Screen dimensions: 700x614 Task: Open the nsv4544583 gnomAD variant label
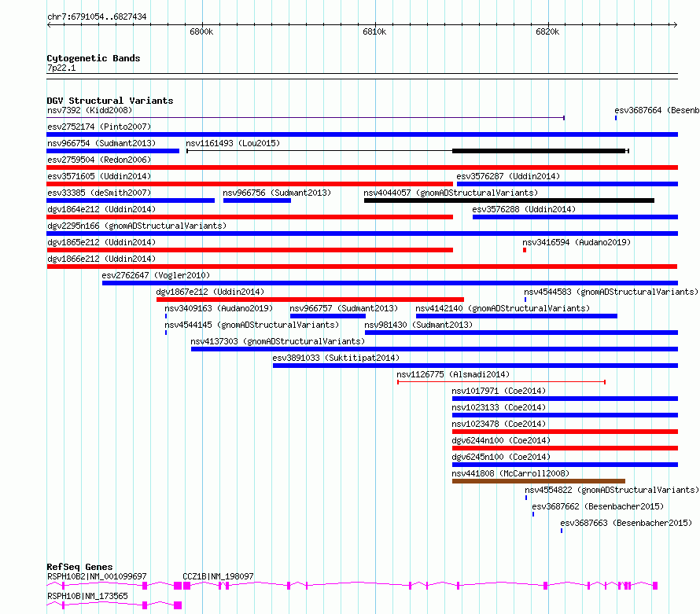pyautogui.click(x=611, y=292)
